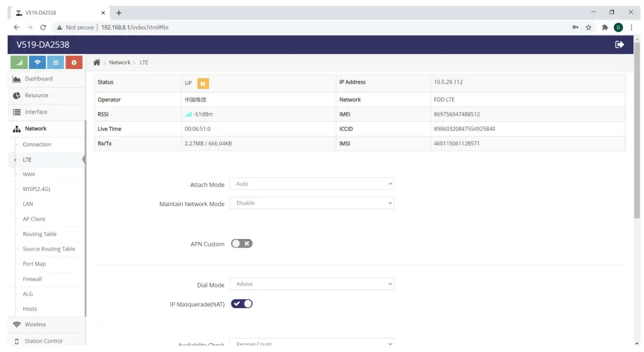This screenshot has width=644, height=352.
Task: Click the blue Wi-Fi quick icon
Action: [37, 63]
